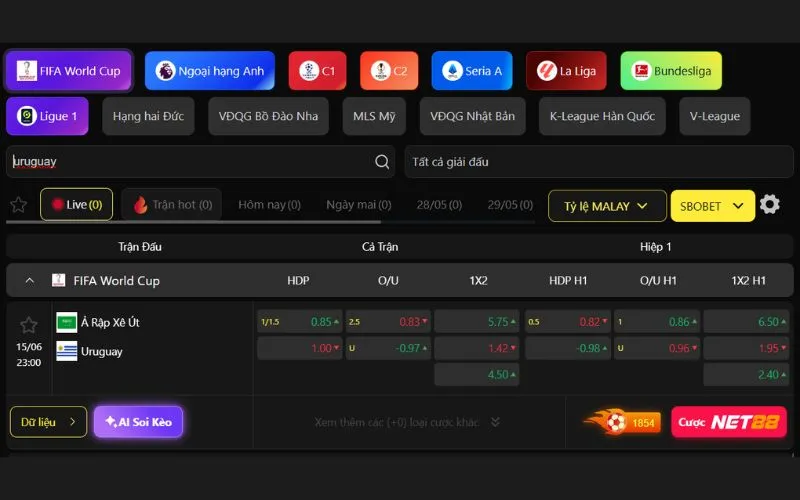
Task: Select 1X2 H1 odds 1.95
Action: click(746, 348)
